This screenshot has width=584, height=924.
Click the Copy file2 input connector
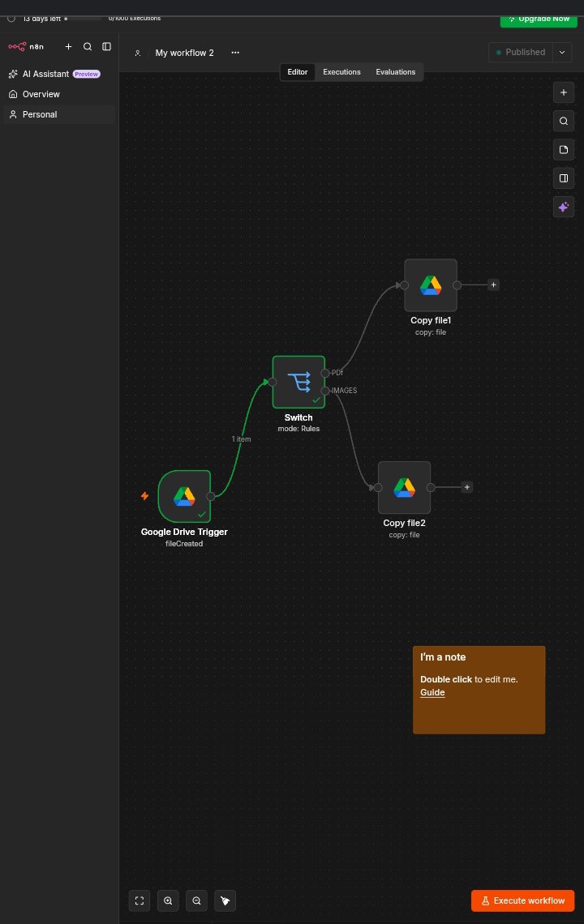pos(377,487)
